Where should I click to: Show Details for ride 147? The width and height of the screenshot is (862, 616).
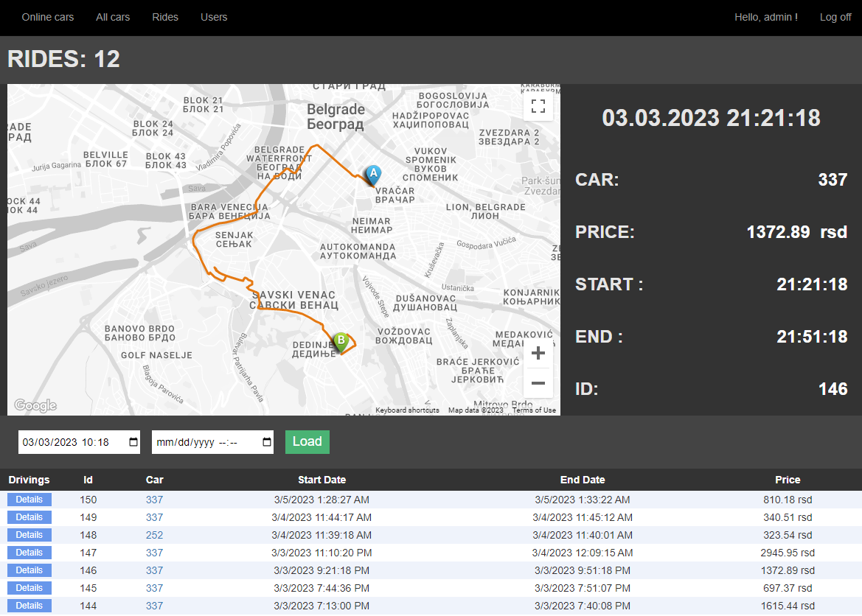[29, 552]
